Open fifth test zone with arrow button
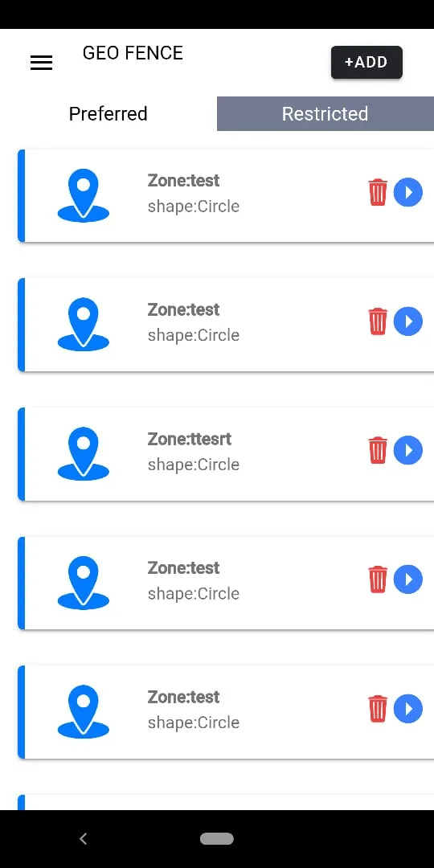The width and height of the screenshot is (434, 868). (x=408, y=709)
